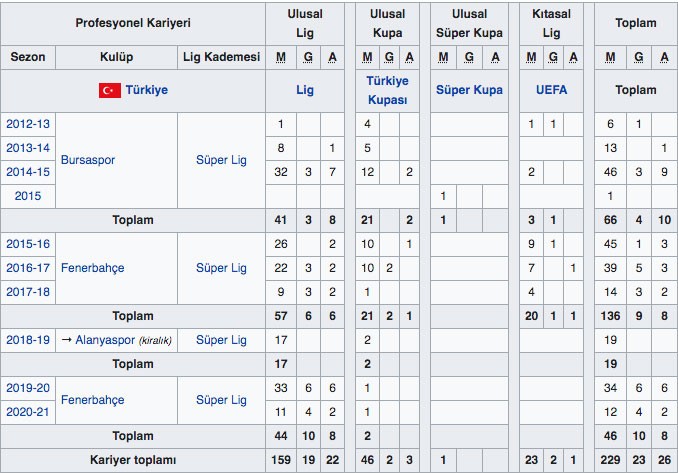678x473 pixels.
Task: Open the Türkiye country link
Action: tap(146, 91)
